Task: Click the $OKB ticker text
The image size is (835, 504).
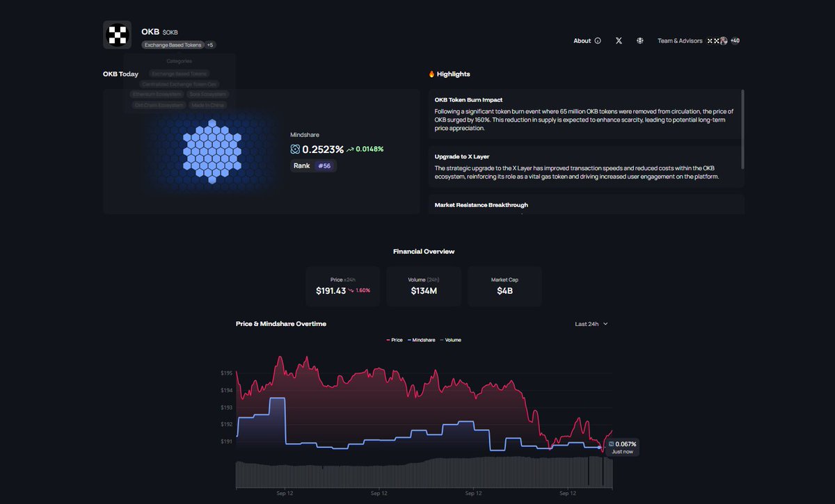Action: click(x=170, y=33)
